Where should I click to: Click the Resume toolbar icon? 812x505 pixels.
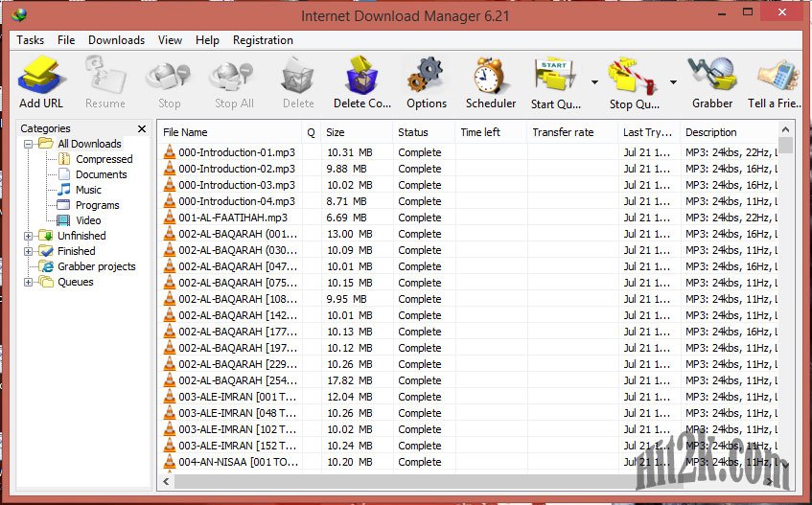(105, 76)
